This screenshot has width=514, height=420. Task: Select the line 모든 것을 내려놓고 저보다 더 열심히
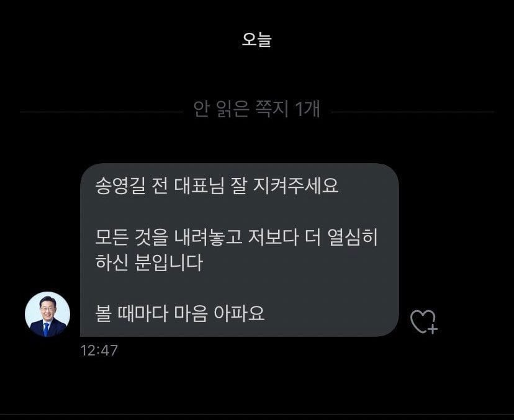point(237,237)
